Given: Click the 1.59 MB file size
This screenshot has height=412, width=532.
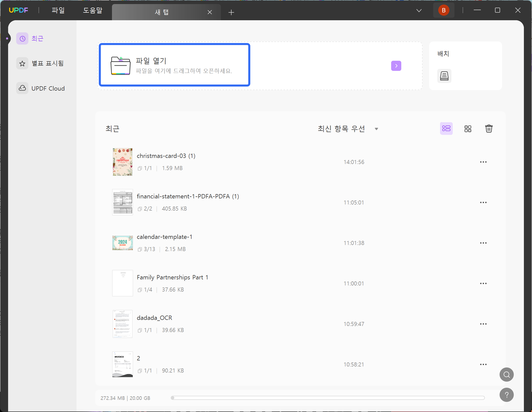Looking at the screenshot, I should pyautogui.click(x=172, y=168).
